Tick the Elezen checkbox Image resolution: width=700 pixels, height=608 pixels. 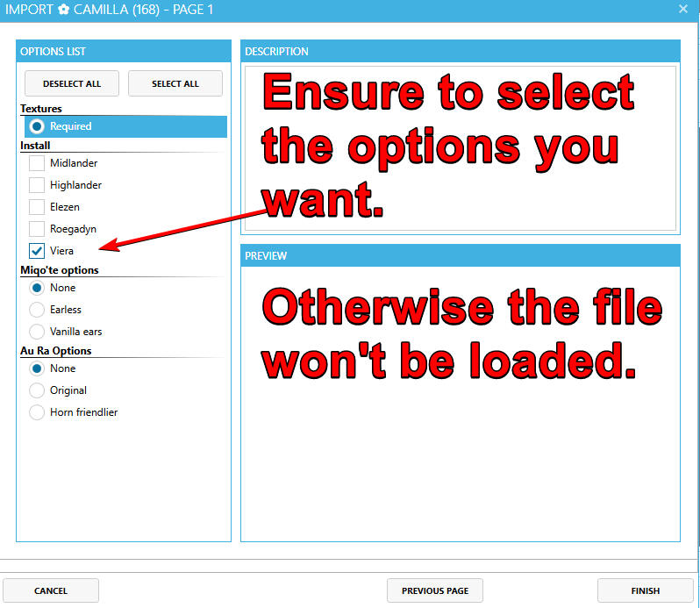click(37, 207)
